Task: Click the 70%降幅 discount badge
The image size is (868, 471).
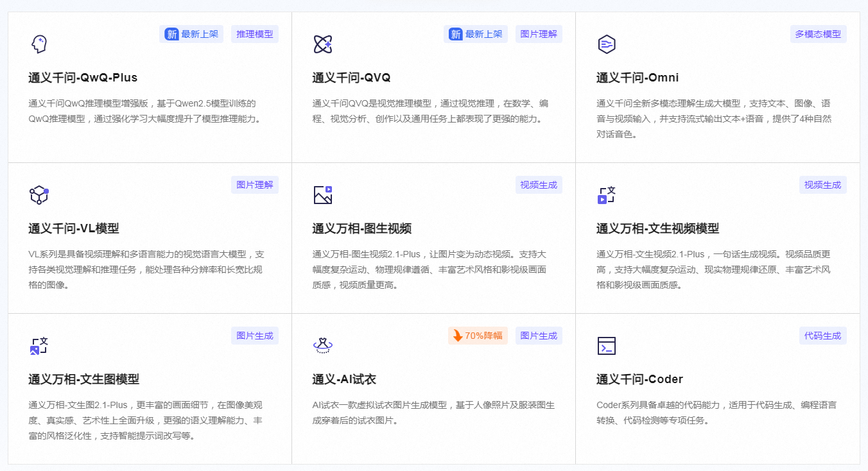Action: point(478,336)
